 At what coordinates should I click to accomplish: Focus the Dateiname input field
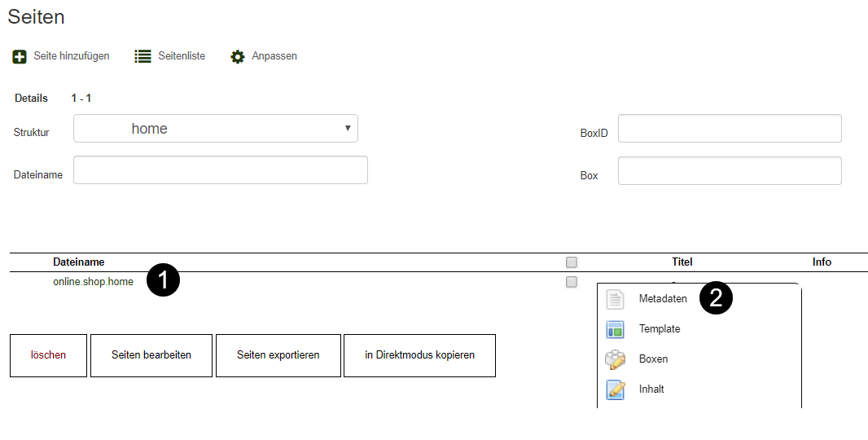(221, 170)
